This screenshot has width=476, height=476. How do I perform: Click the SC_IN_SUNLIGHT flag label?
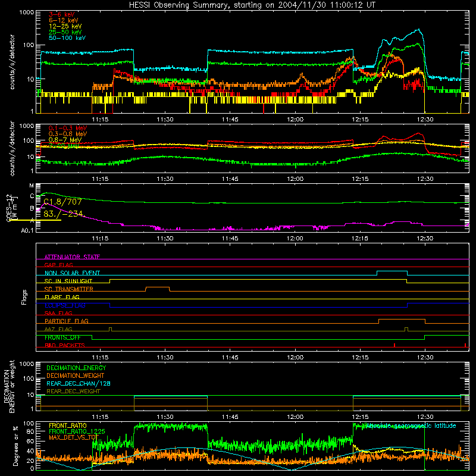pos(68,281)
